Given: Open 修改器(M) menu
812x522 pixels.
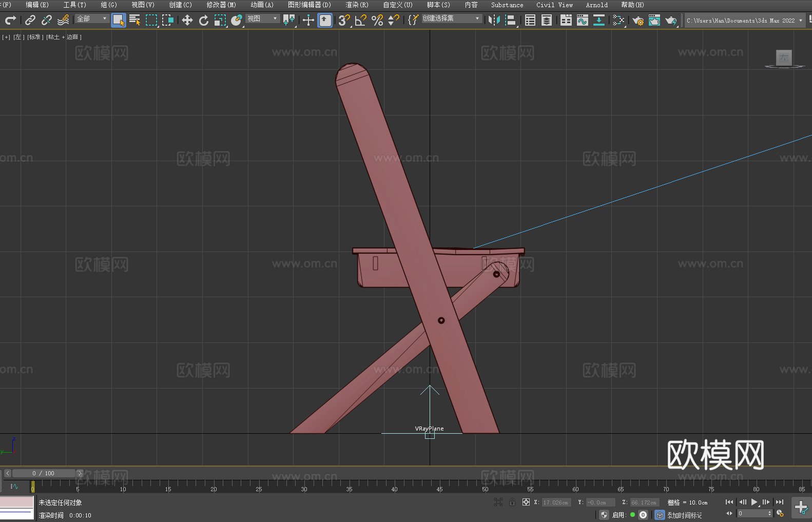Looking at the screenshot, I should point(221,5).
